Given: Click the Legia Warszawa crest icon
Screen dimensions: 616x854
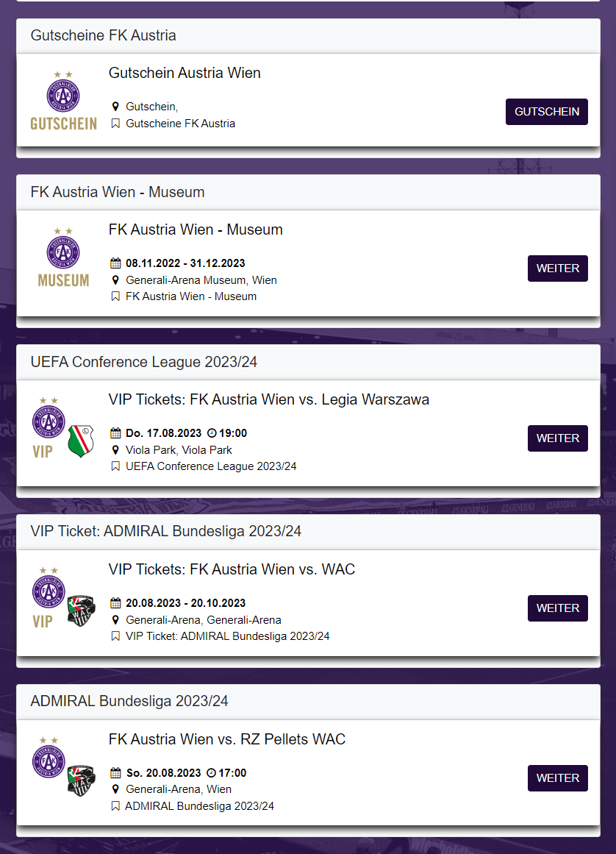Looking at the screenshot, I should point(81,441).
